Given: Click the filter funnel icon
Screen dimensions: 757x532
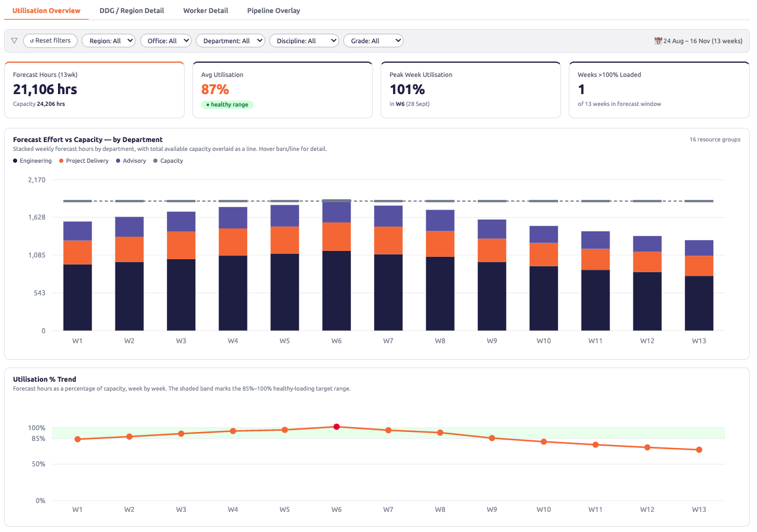Looking at the screenshot, I should point(14,41).
